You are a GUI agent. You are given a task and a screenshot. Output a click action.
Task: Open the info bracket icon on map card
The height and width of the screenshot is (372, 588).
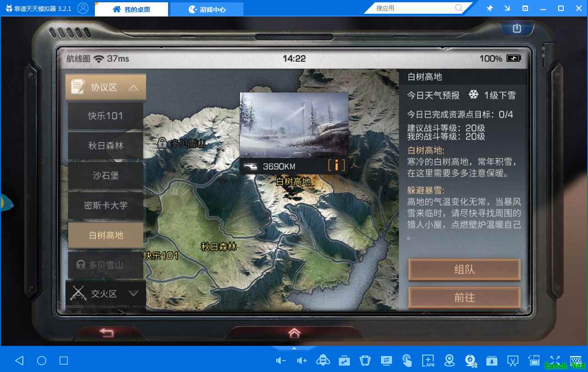tap(337, 165)
